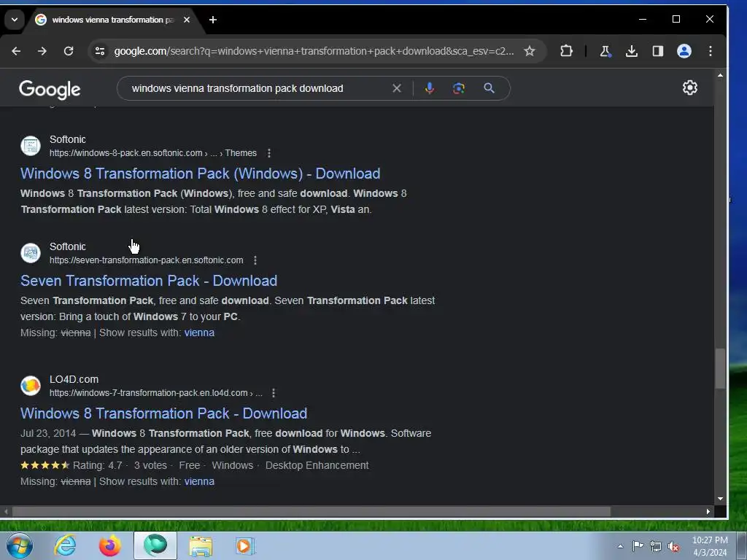Click the second Softonic site favicon
Screen dimensions: 747x560
(31, 253)
